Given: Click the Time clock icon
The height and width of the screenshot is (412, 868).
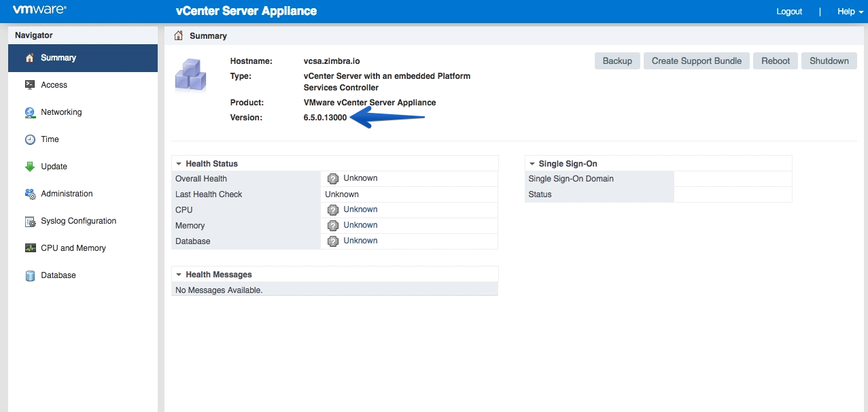Looking at the screenshot, I should (29, 139).
